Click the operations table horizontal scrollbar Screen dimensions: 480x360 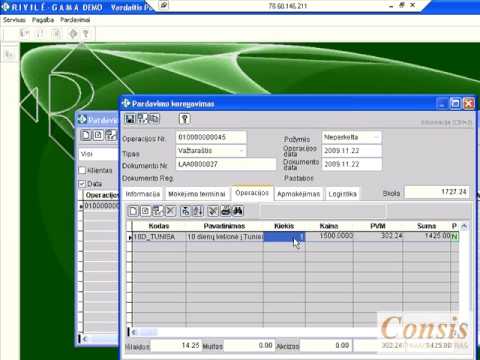point(253,332)
